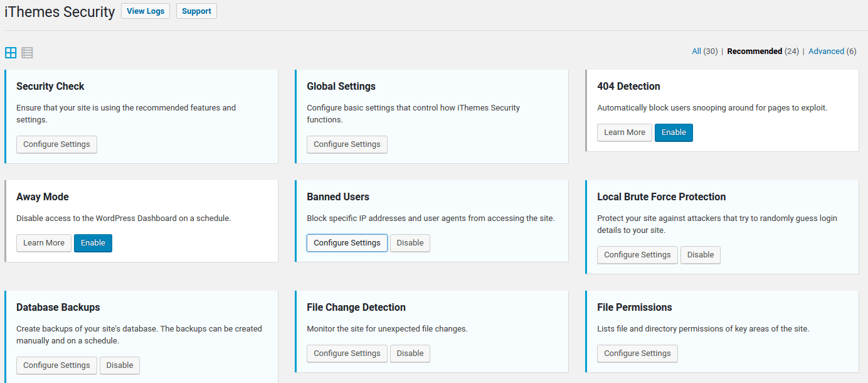Configure Settings for Local Brute Force Protection
868x383 pixels.
(x=637, y=255)
